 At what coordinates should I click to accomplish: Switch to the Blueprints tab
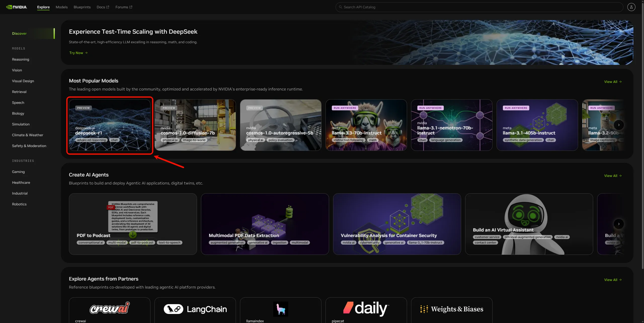(x=82, y=7)
